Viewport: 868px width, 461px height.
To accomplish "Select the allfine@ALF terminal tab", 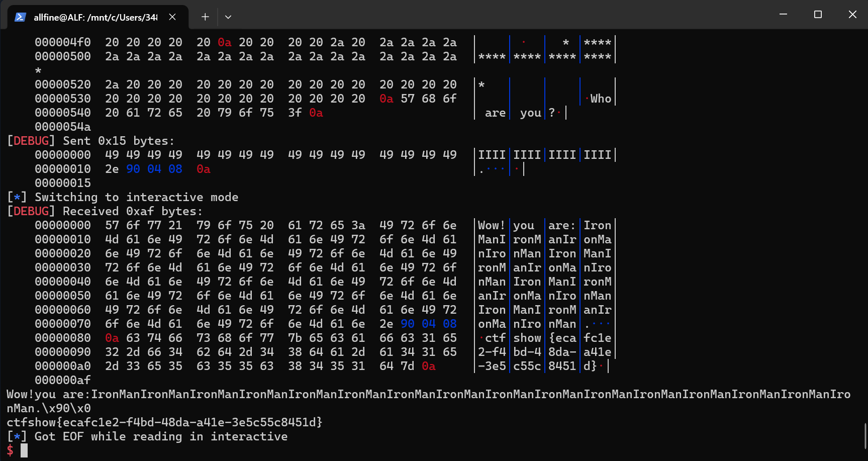I will point(98,17).
